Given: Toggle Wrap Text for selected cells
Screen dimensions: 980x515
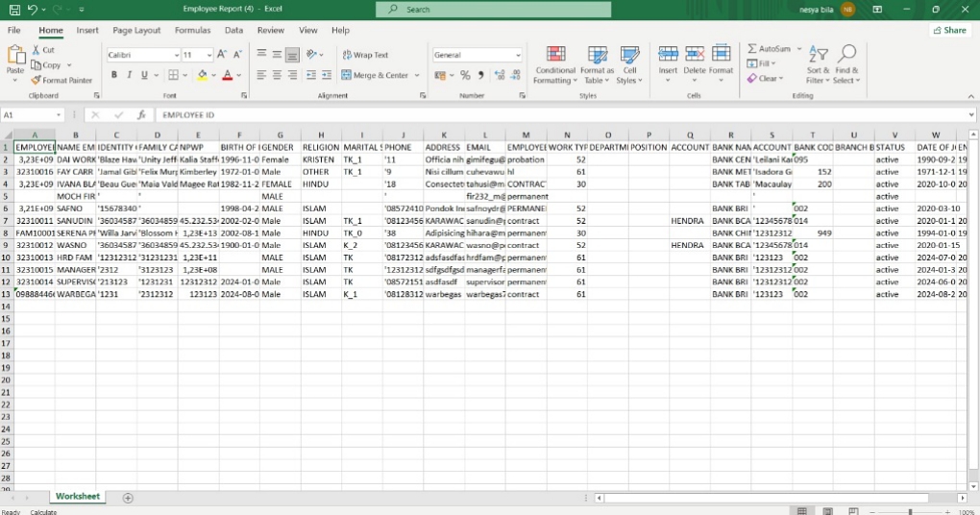Looking at the screenshot, I should pos(364,55).
